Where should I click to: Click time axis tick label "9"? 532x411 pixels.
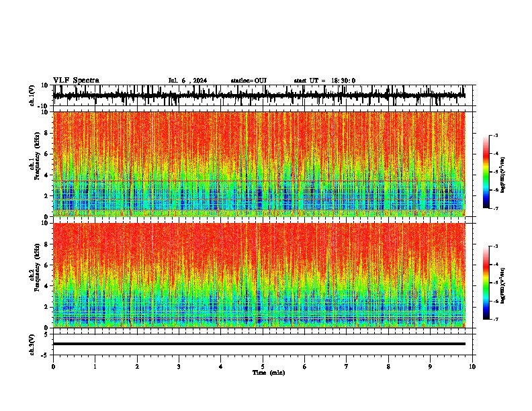click(430, 367)
